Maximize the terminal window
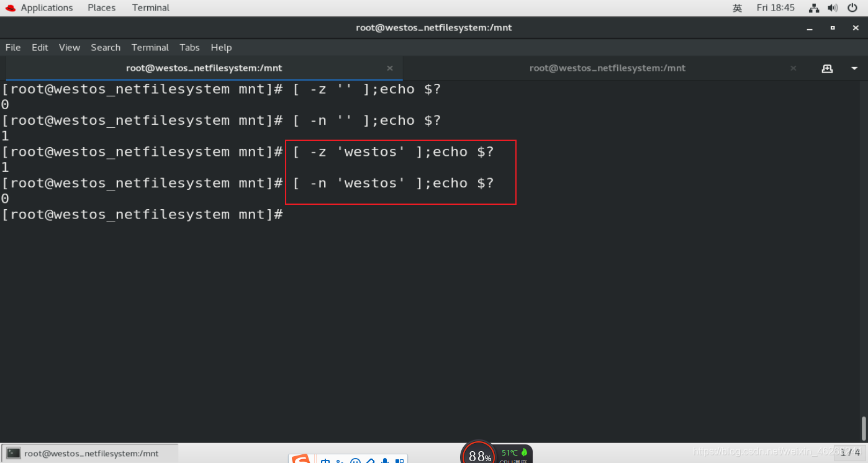 point(833,28)
